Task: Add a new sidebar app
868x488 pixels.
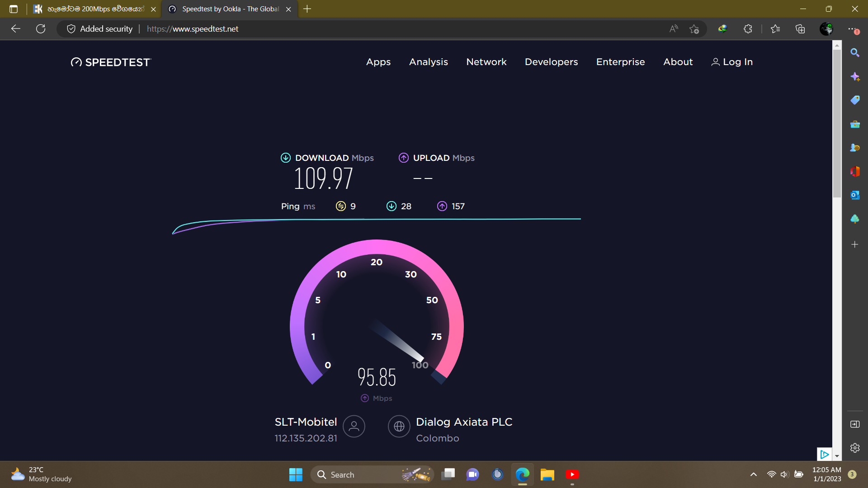Action: click(855, 244)
